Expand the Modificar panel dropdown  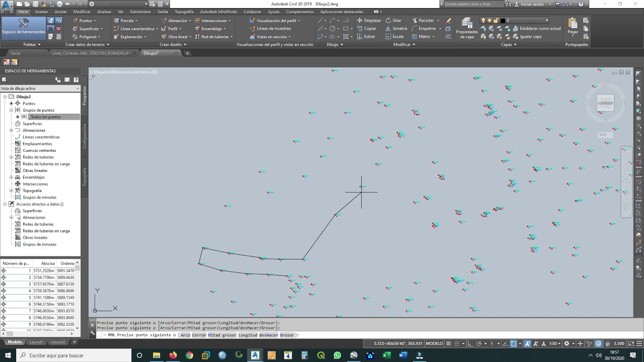coord(404,45)
